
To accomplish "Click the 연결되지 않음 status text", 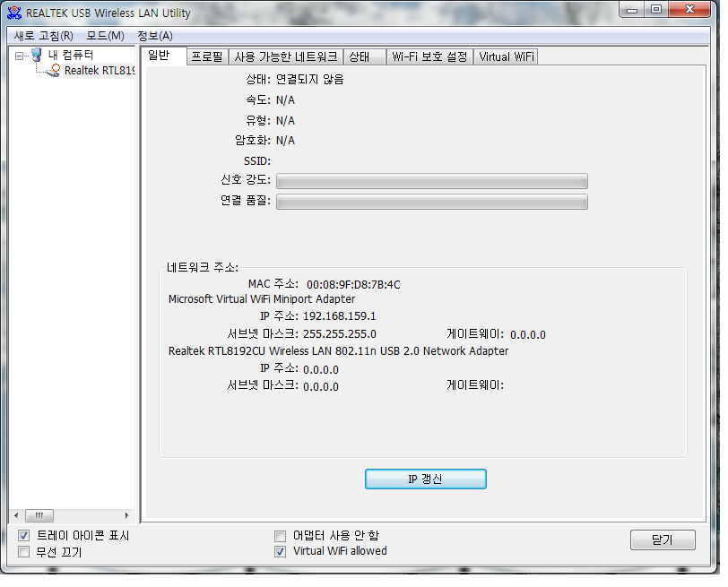I will pyautogui.click(x=309, y=80).
